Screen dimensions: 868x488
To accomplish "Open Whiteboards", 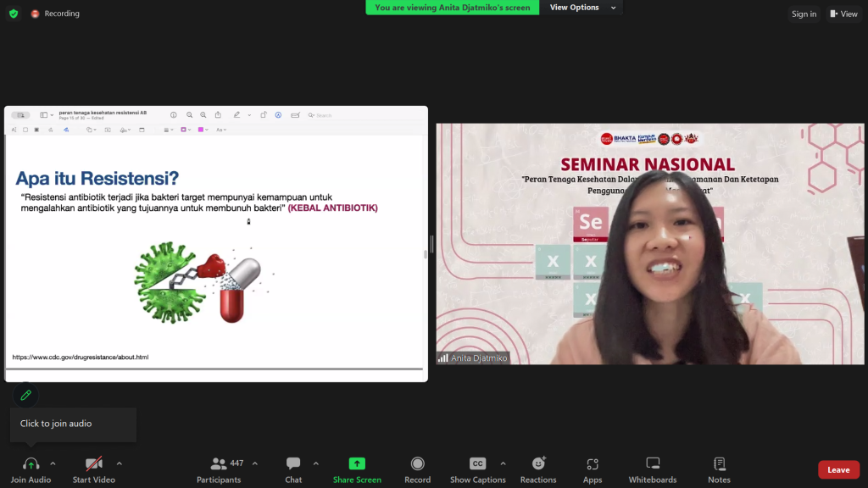I will tap(653, 463).
